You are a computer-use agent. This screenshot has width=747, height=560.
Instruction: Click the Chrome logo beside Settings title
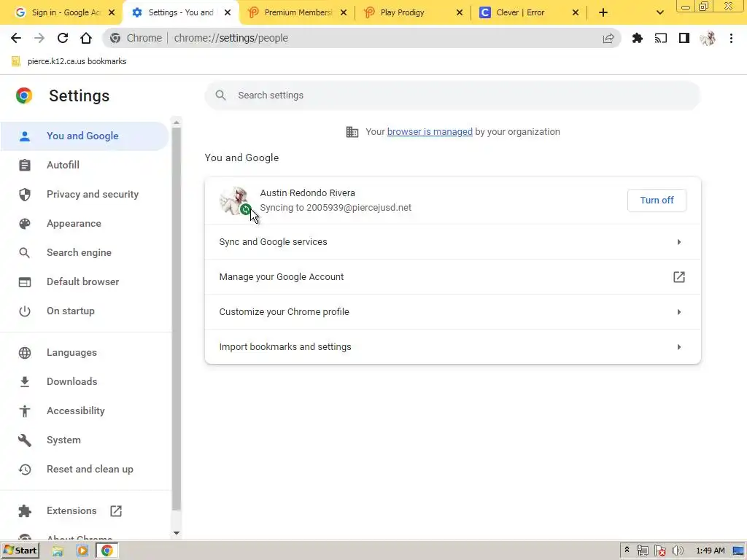[24, 96]
